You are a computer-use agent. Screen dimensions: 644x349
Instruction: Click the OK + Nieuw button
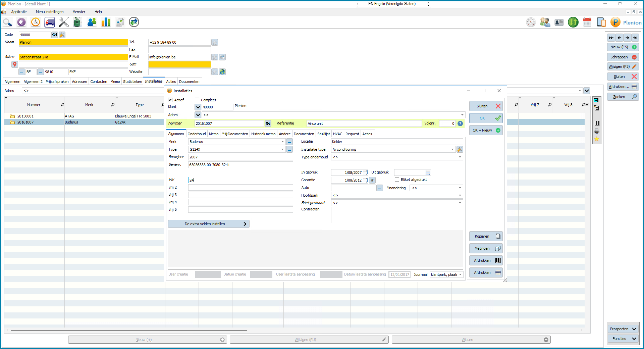click(486, 130)
